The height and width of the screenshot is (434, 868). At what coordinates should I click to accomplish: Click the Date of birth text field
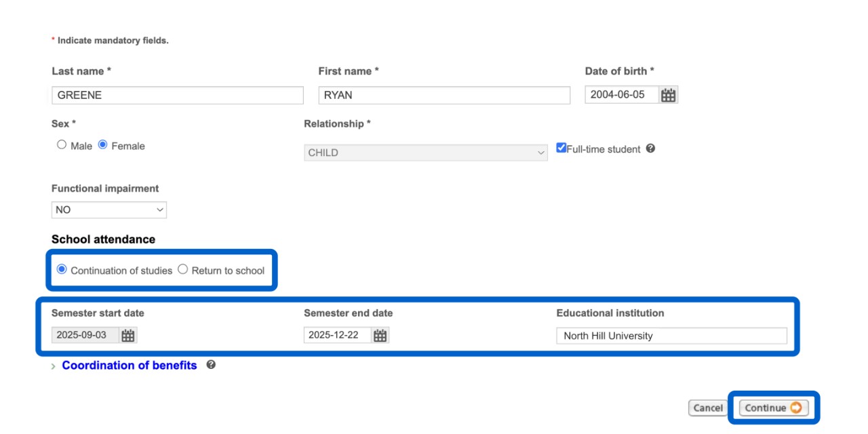621,96
